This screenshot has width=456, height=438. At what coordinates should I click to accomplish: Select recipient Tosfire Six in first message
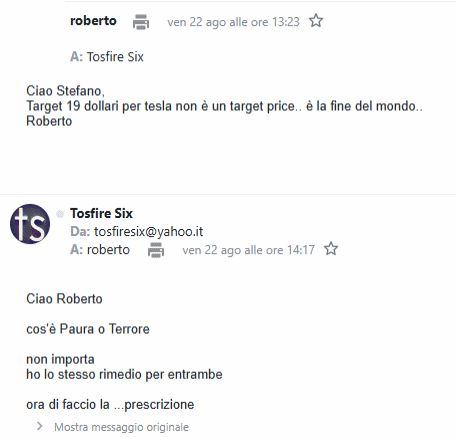click(x=115, y=57)
